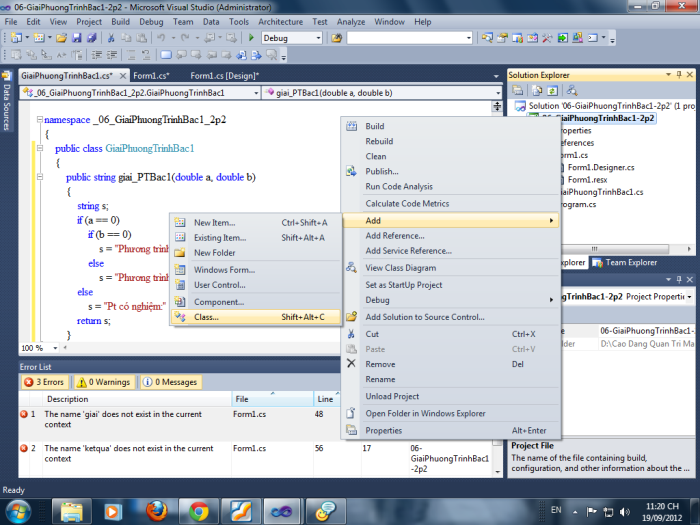
Task: Click the Add New Item toolbar icon
Action: [x=39, y=38]
